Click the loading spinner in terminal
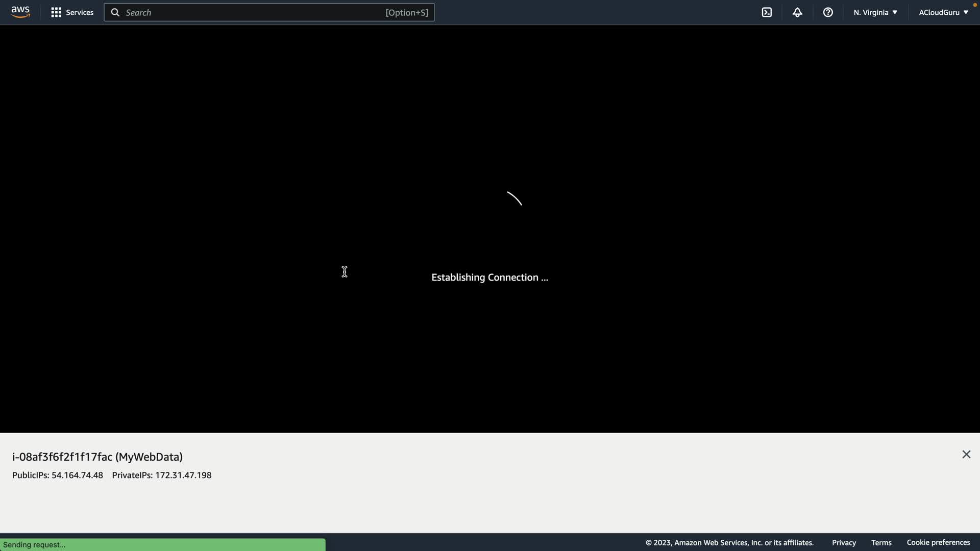The image size is (980, 551). pos(514,198)
